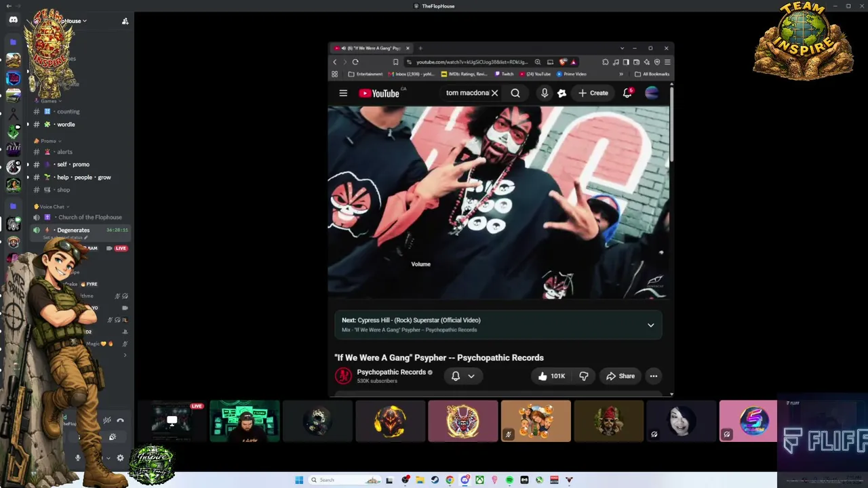Expand the Next video queue panel
Image resolution: width=868 pixels, height=488 pixels.
(650, 325)
